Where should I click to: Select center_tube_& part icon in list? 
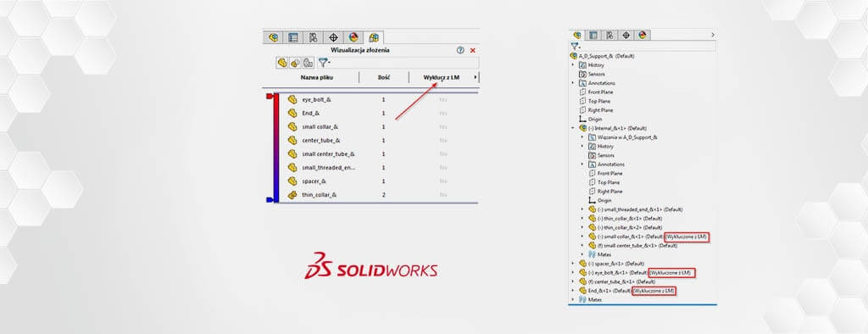[292, 140]
